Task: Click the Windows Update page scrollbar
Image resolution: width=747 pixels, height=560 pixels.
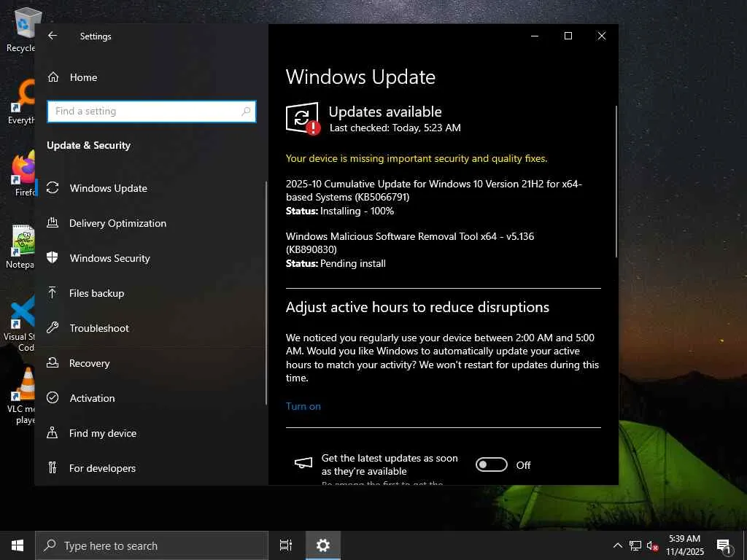Action: 616,182
